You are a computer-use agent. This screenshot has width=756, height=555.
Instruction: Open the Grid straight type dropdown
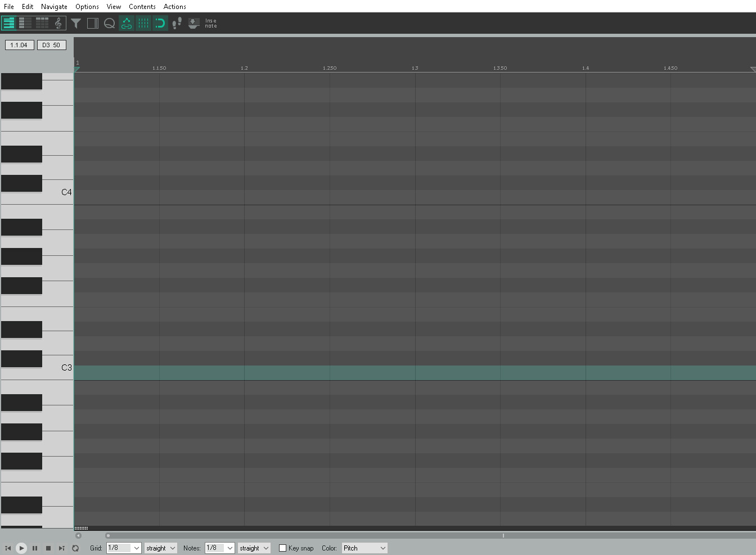160,548
